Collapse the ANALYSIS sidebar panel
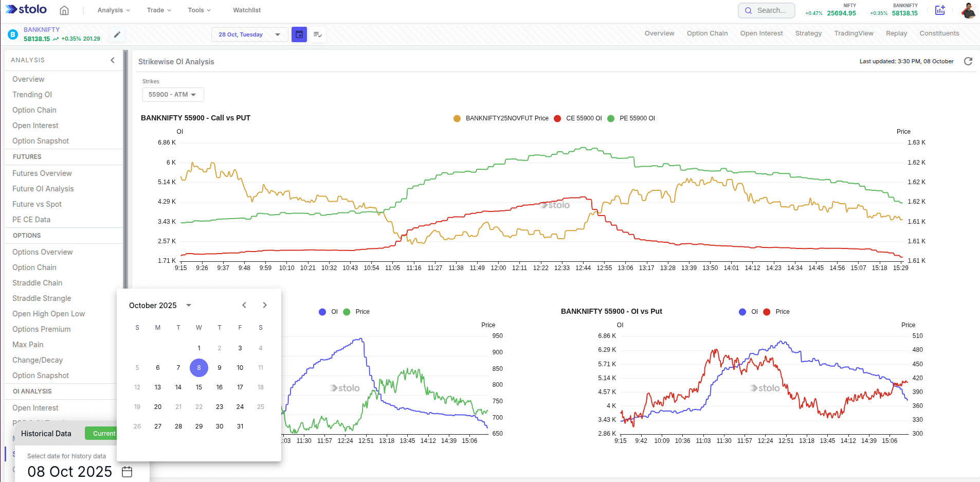The image size is (980, 482). click(x=113, y=60)
